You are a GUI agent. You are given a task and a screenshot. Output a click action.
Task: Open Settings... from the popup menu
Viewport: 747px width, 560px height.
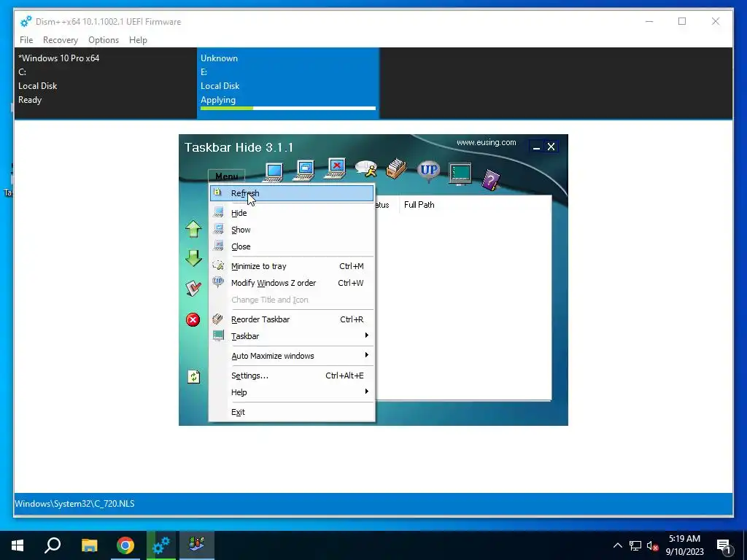[292, 376]
